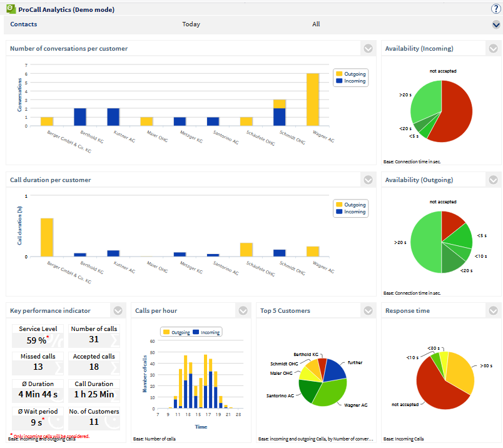The width and height of the screenshot is (503, 448).
Task: Click the Call Duration 1 h 25 Min tile
Action: pyautogui.click(x=94, y=391)
